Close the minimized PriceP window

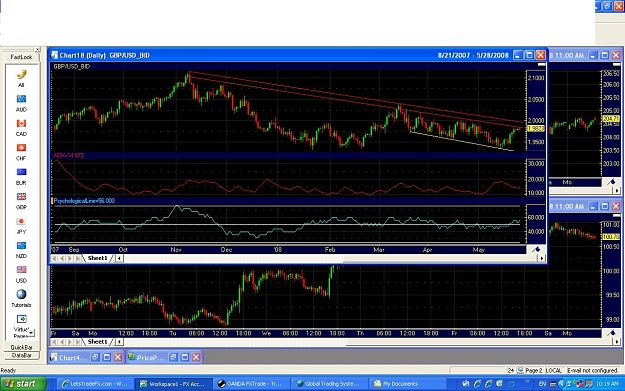[196, 358]
